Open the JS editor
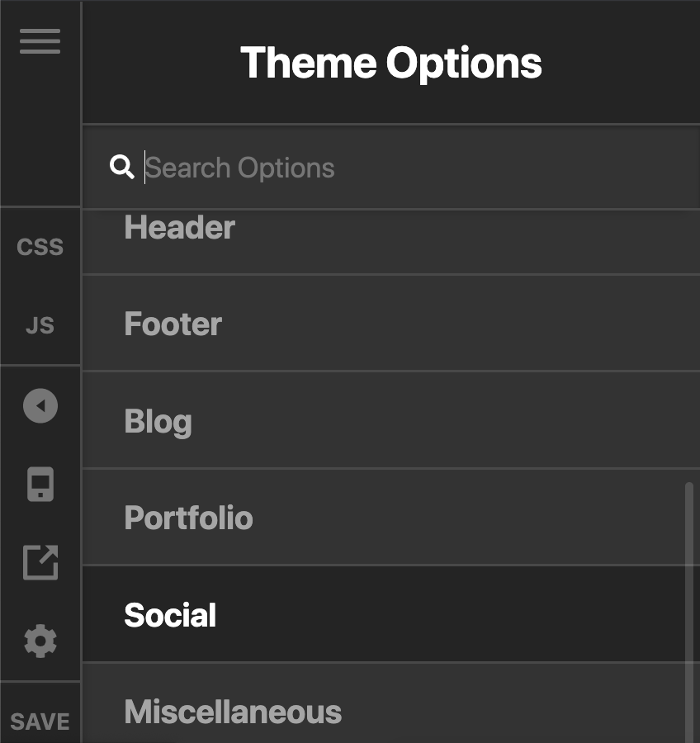Screen dimensions: 700x743 [40, 325]
